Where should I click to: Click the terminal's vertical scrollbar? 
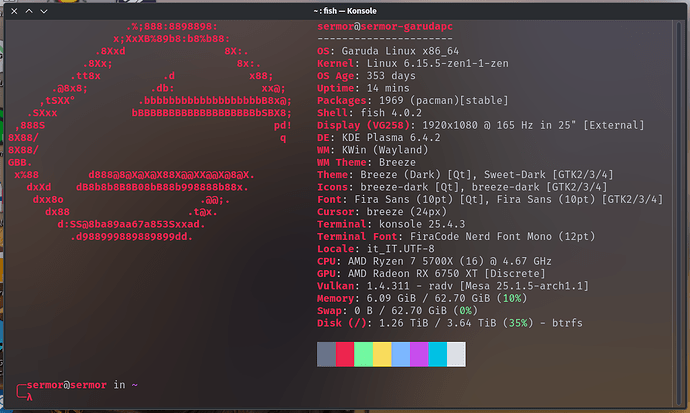tap(678, 213)
